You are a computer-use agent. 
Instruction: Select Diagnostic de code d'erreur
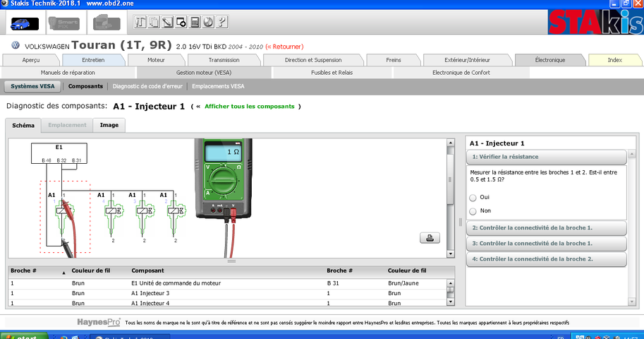(x=147, y=86)
